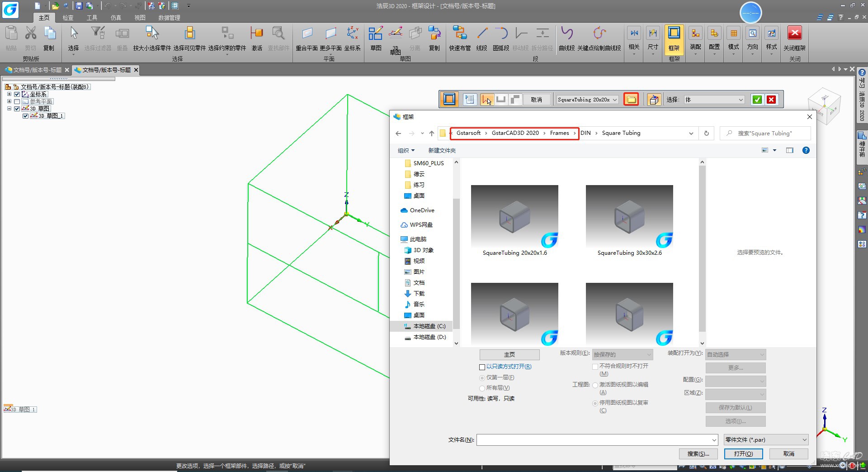The image size is (868, 472).
Task: Click the select path step icon in command bar
Action: (x=487, y=99)
